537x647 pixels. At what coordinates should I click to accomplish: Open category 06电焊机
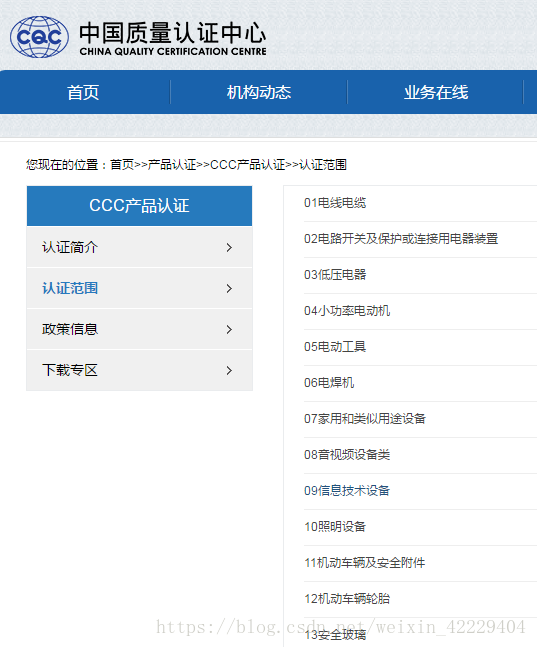pyautogui.click(x=329, y=383)
